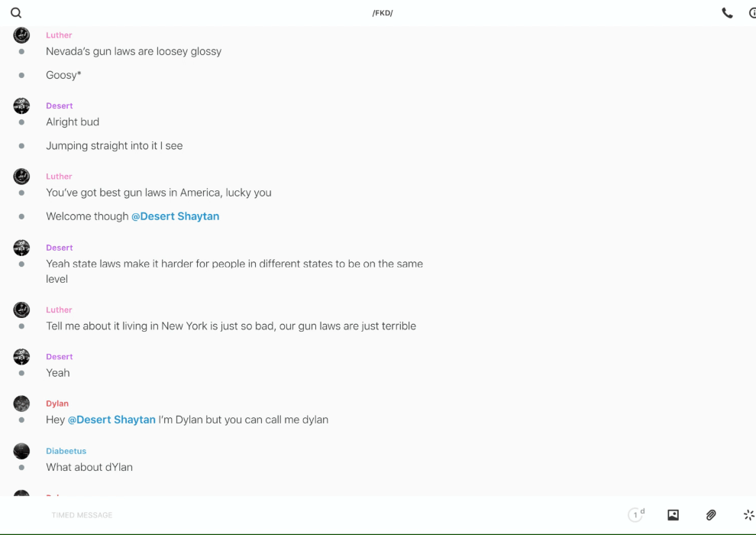Click Desert's avatar above "Alright bud"
756x535 pixels.
pyautogui.click(x=21, y=105)
